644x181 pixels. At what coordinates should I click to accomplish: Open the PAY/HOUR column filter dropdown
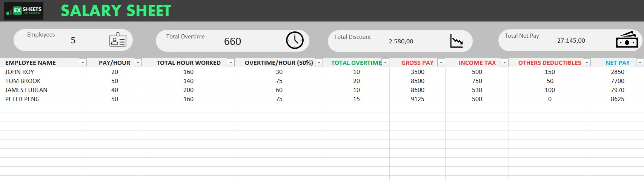(138, 63)
